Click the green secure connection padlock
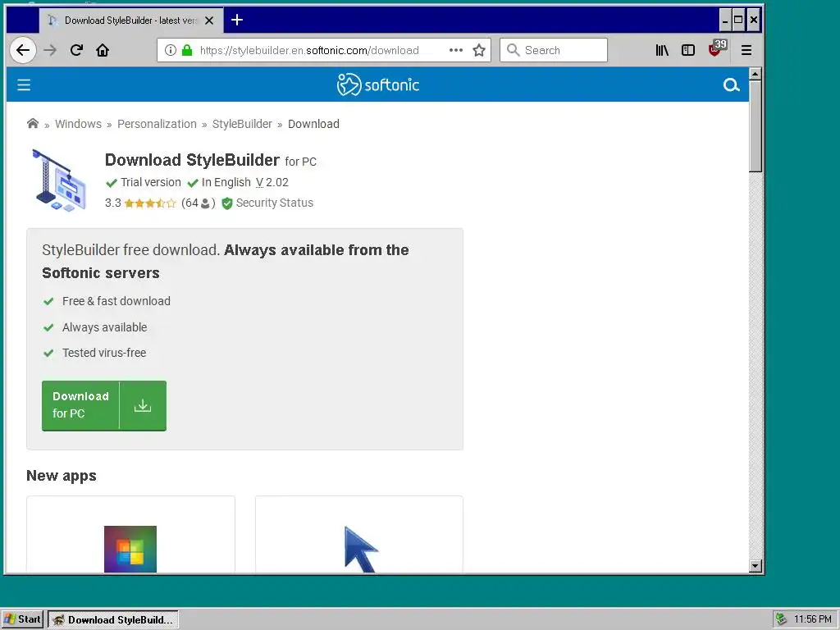 click(x=186, y=50)
